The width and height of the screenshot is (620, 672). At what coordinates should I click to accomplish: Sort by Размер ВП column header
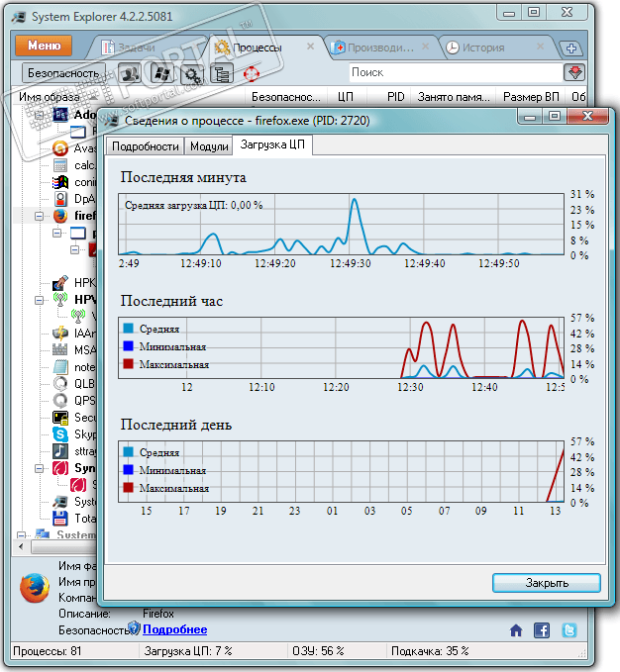[531, 97]
